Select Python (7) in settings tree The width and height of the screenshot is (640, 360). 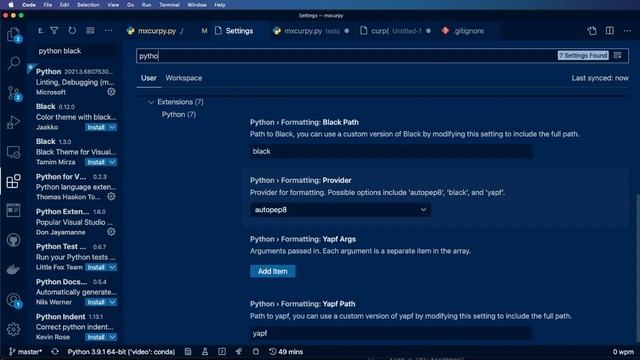[x=179, y=114]
